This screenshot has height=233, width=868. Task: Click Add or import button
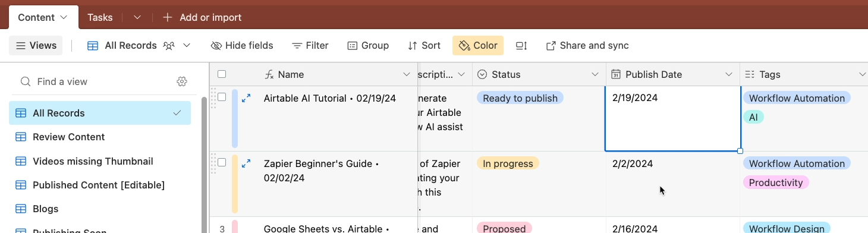(x=203, y=17)
